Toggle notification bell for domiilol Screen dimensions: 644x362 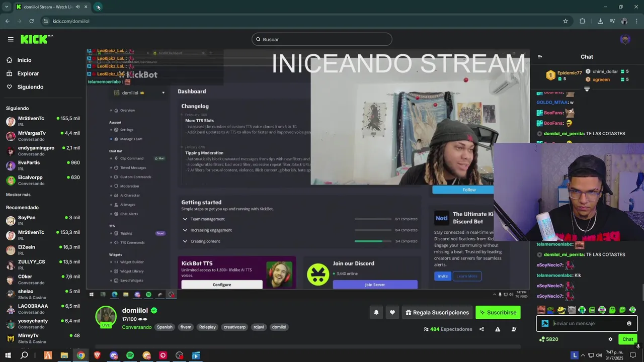coord(376,312)
